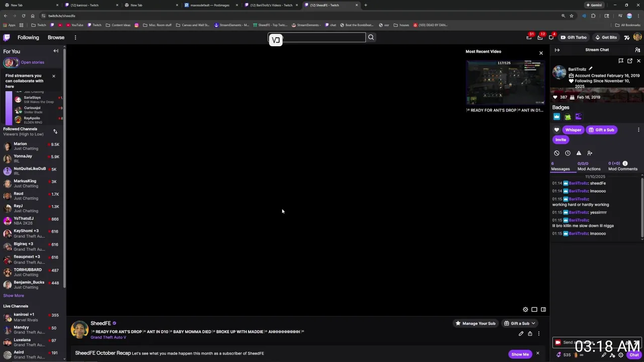Show info about Mod Comments
The width and height of the screenshot is (644, 362).
coord(625,163)
